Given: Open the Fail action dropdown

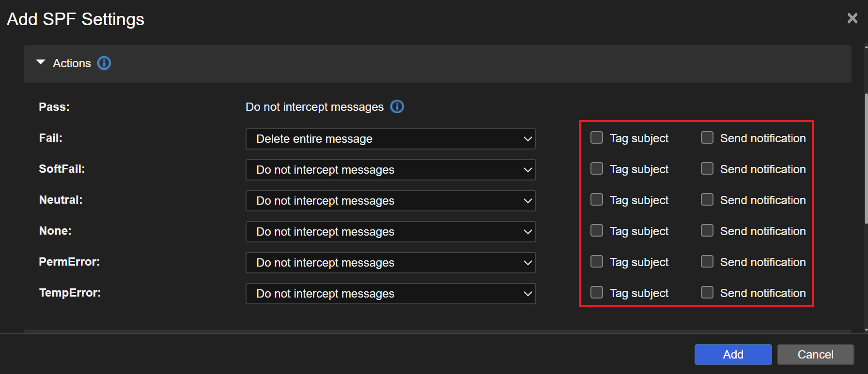Looking at the screenshot, I should pyautogui.click(x=390, y=139).
